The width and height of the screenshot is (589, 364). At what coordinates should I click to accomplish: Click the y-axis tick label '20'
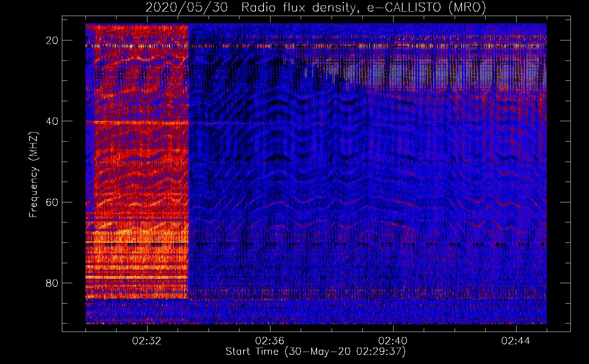(x=52, y=40)
